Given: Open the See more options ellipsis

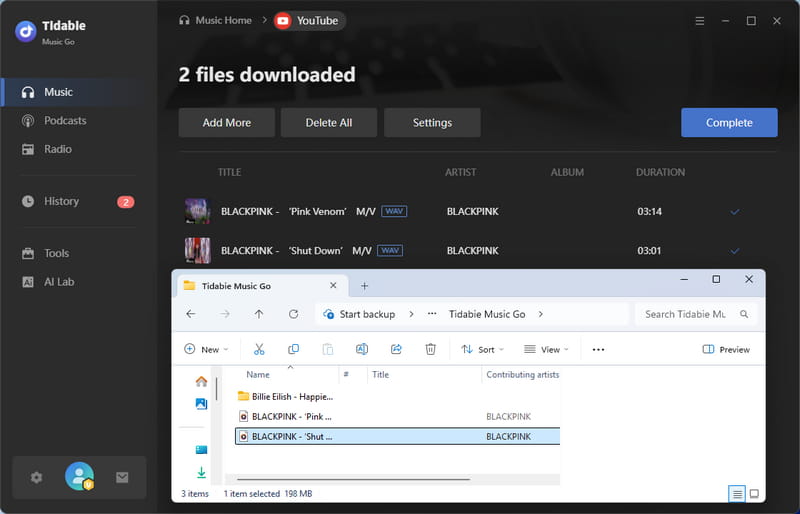Looking at the screenshot, I should (x=598, y=350).
